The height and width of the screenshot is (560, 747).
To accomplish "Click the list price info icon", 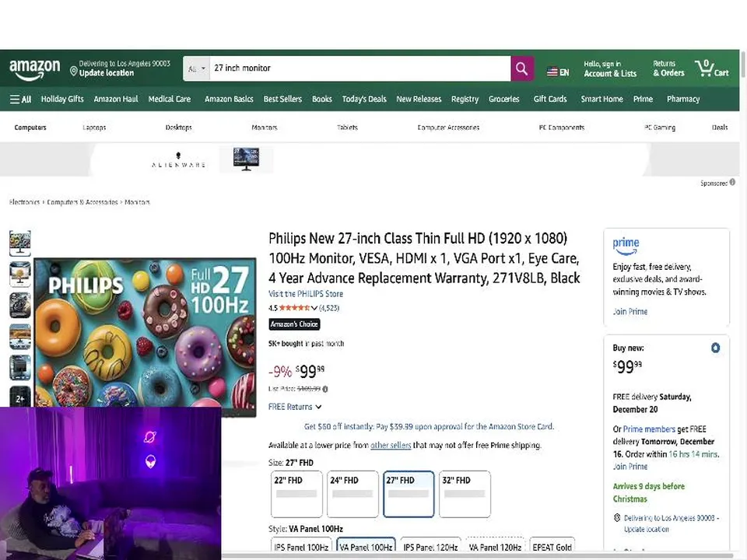I will coord(325,389).
